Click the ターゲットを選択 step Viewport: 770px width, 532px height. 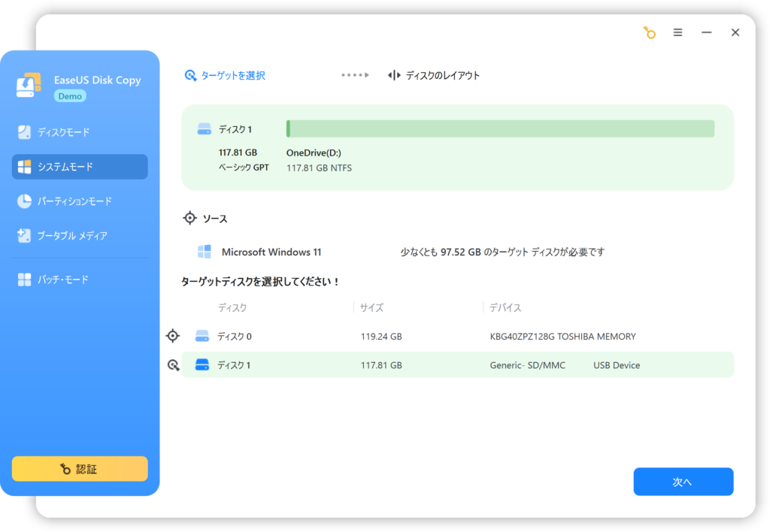pyautogui.click(x=225, y=76)
